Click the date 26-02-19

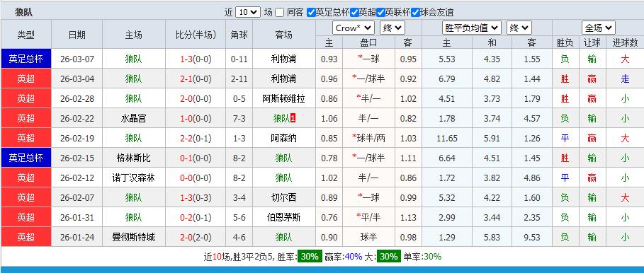77,138
